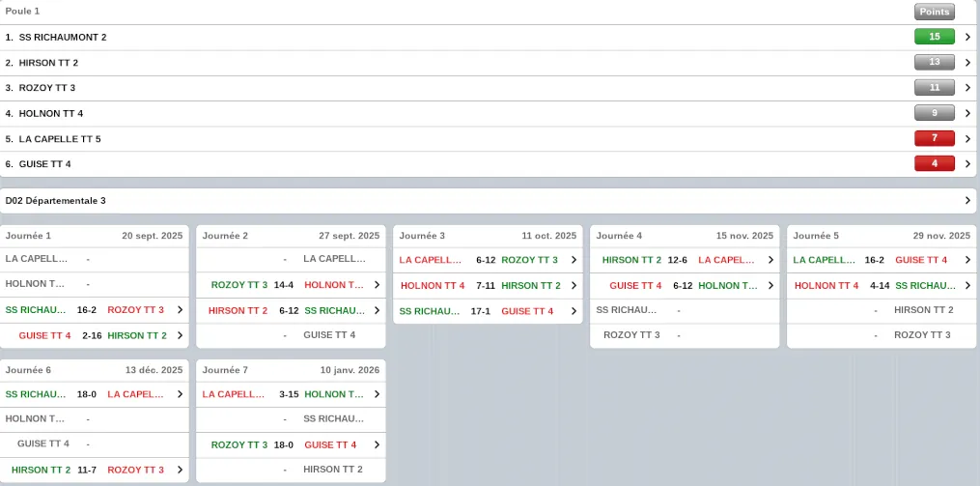Click red 4 points badge for GUISE

934,164
